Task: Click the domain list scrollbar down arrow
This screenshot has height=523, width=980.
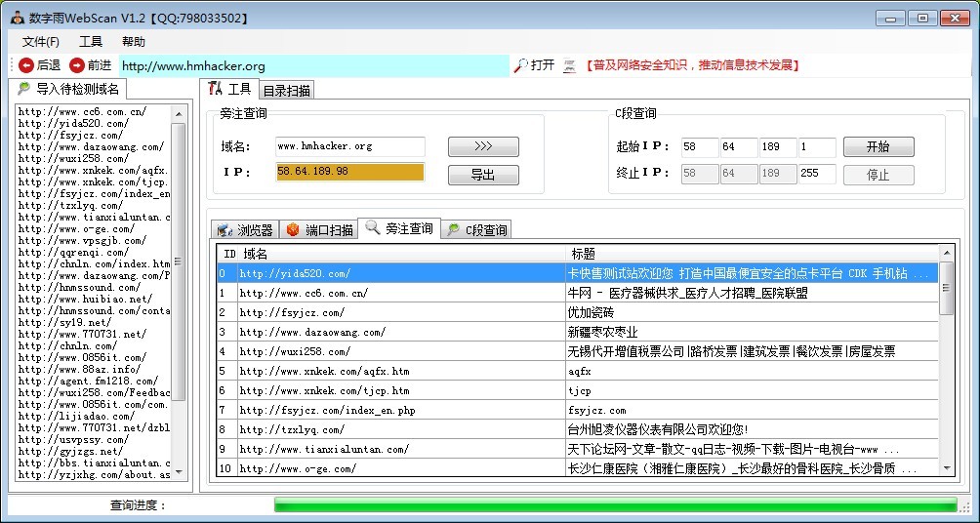Action: point(179,471)
